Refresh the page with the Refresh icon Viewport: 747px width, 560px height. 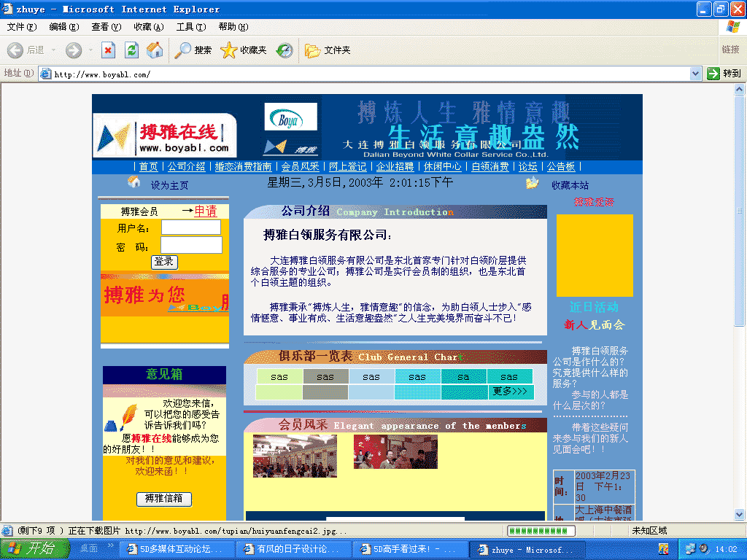[131, 50]
